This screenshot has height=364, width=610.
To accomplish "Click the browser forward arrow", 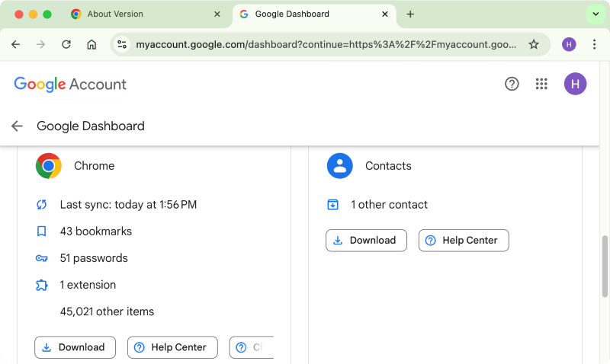I will pyautogui.click(x=40, y=44).
